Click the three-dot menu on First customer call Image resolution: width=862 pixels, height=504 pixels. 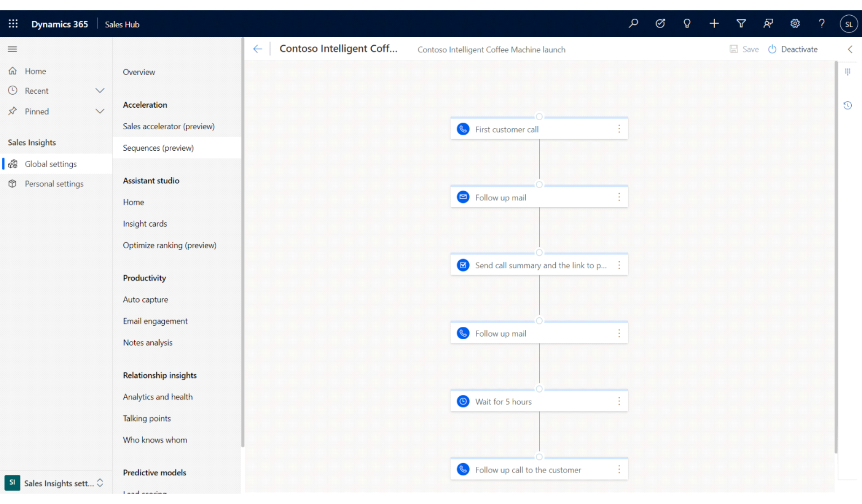[x=619, y=128]
